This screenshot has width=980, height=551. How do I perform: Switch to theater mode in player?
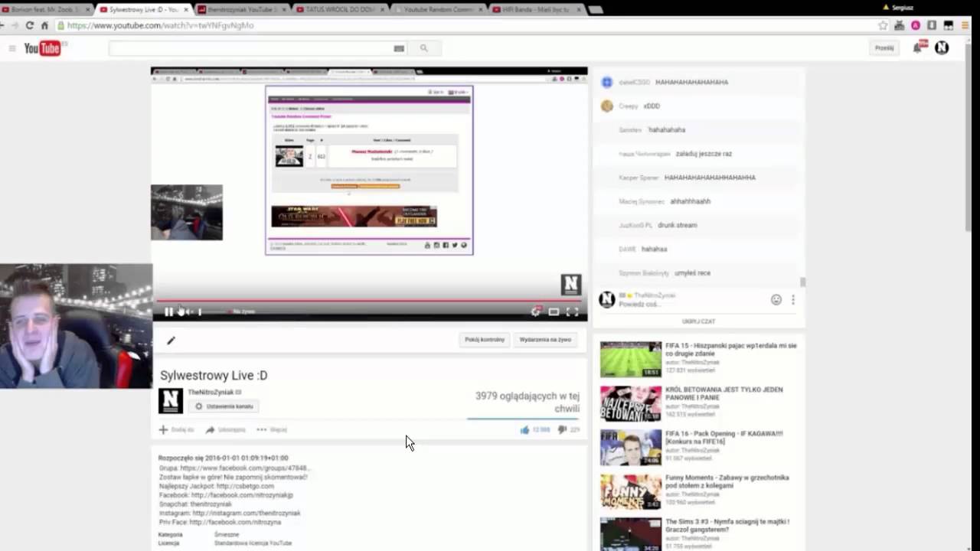(x=554, y=311)
